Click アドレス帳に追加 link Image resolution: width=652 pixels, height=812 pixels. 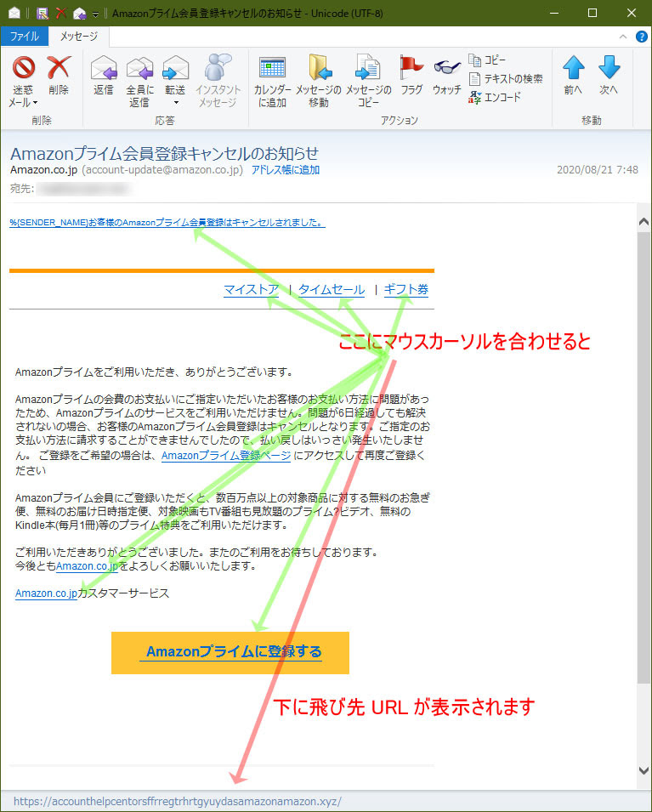[286, 170]
